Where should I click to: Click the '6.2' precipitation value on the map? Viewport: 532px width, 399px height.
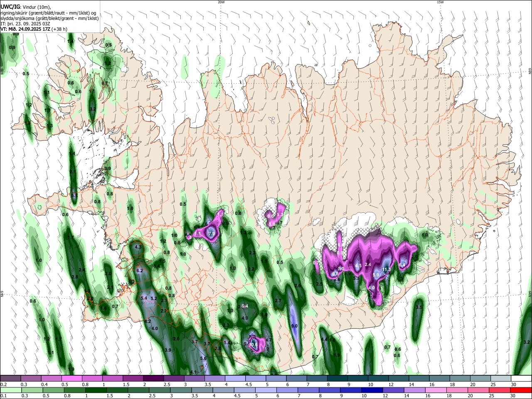pos(140,271)
